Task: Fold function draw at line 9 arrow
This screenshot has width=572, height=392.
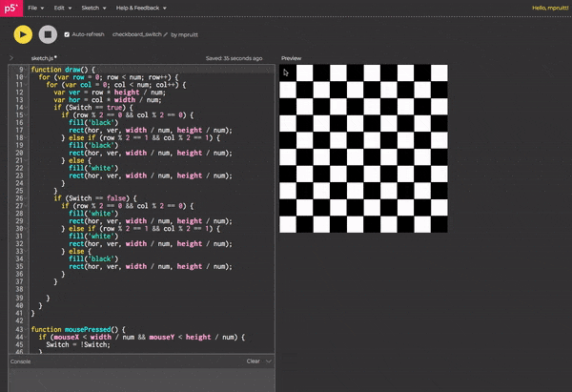Action: [x=26, y=70]
